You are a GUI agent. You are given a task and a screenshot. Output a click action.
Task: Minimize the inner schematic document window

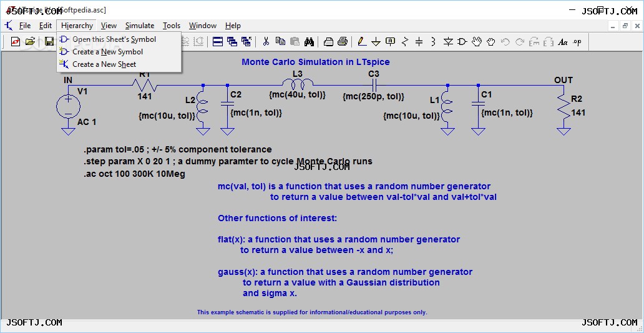(613, 26)
